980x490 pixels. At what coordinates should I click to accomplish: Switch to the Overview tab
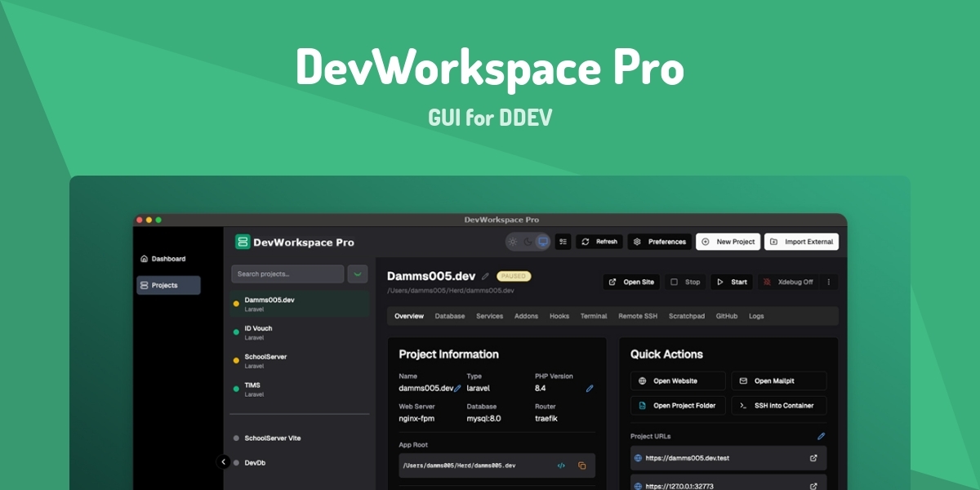[x=409, y=316]
